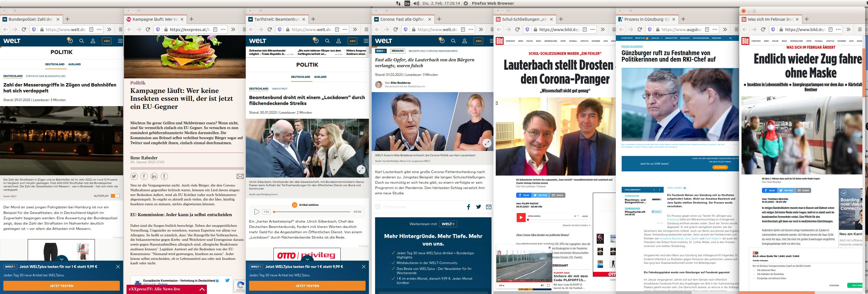The image size is (868, 294).
Task: Share exxpress article on LinkedIn icon
Action: 154,176
